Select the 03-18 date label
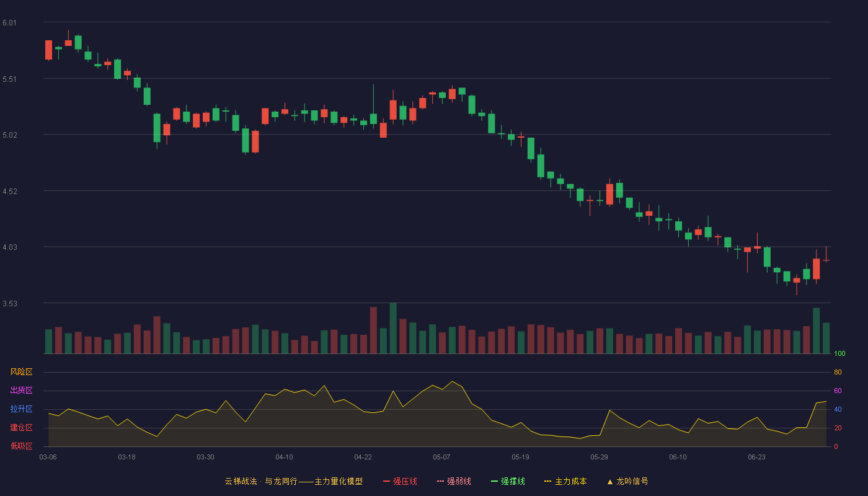This screenshot has height=496, width=868. (x=126, y=457)
